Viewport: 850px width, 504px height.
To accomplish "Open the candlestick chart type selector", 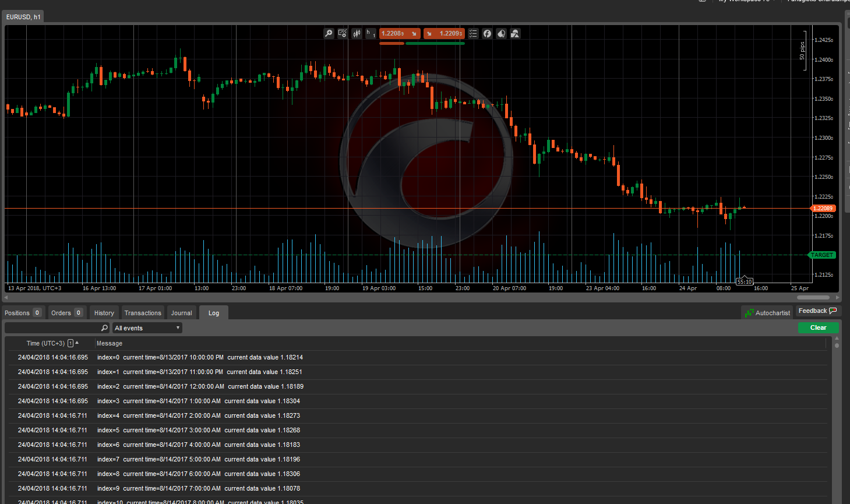I will [x=357, y=34].
